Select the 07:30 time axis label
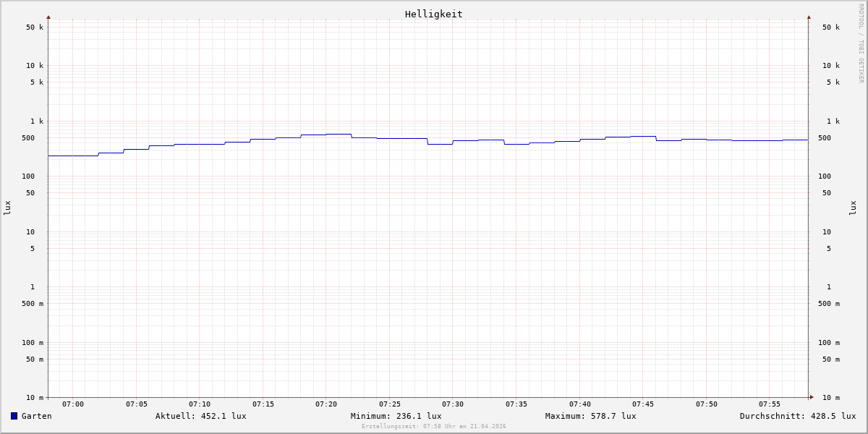 coord(453,404)
